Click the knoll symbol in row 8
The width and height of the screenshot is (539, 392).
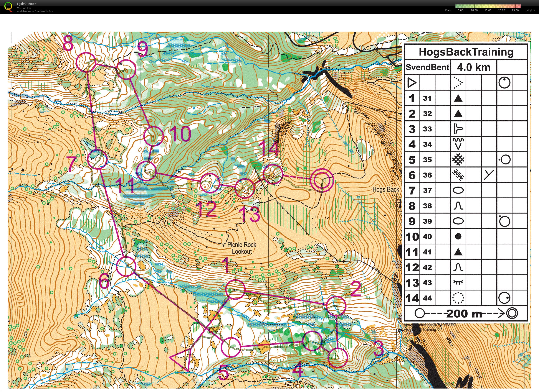pos(458,206)
